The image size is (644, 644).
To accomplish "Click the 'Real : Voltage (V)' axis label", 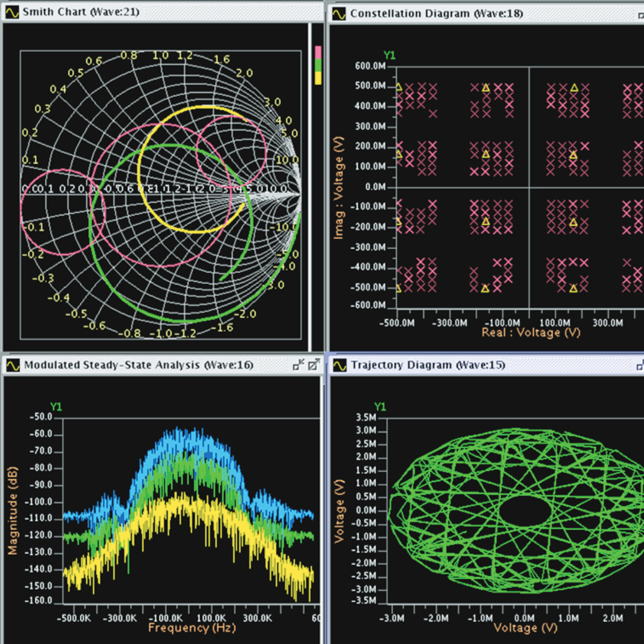I will pos(531,333).
